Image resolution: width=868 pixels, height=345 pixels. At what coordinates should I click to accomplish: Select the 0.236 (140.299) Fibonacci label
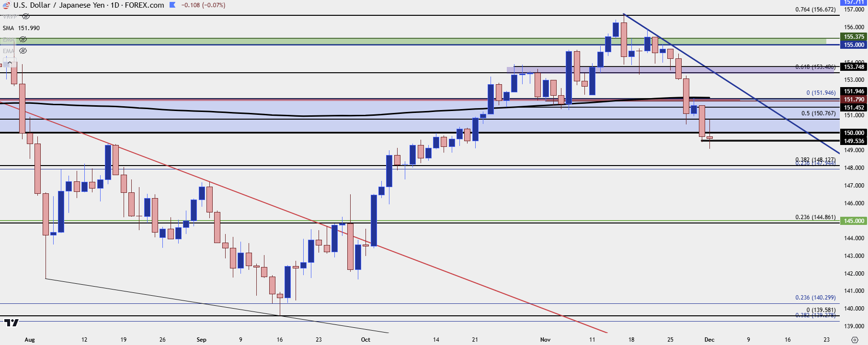pos(815,298)
